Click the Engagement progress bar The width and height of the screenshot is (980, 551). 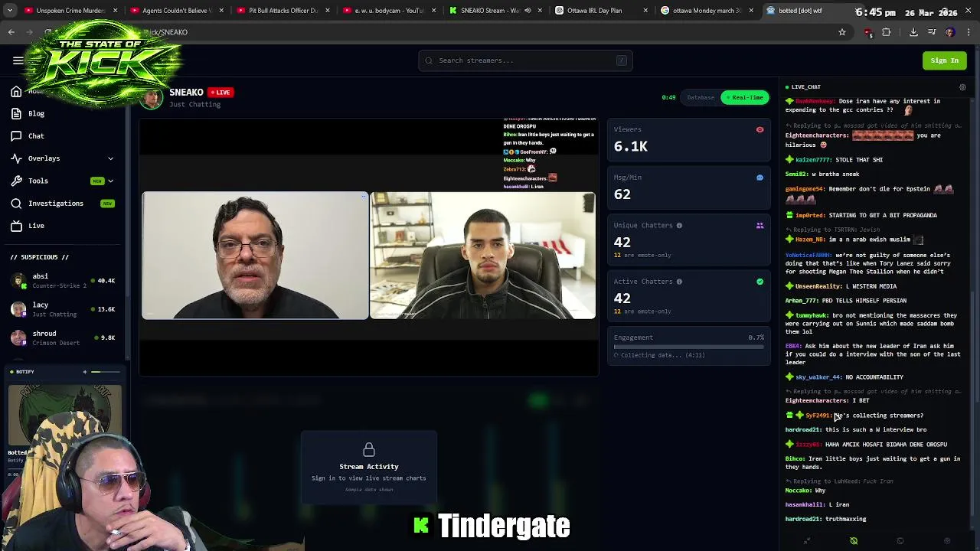click(689, 347)
